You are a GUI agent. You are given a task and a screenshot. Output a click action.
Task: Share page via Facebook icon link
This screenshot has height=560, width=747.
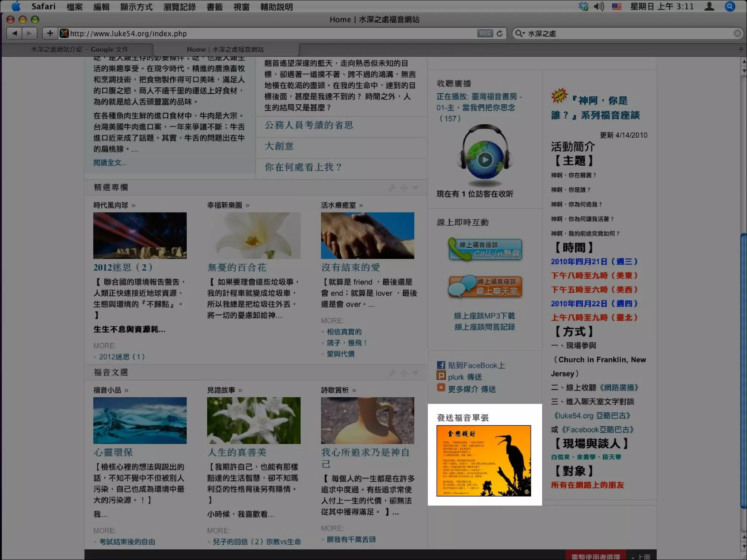tap(441, 365)
